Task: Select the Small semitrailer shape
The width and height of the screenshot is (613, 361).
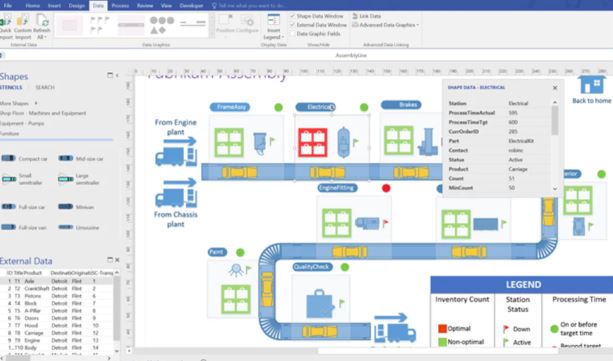Action: tap(23, 179)
